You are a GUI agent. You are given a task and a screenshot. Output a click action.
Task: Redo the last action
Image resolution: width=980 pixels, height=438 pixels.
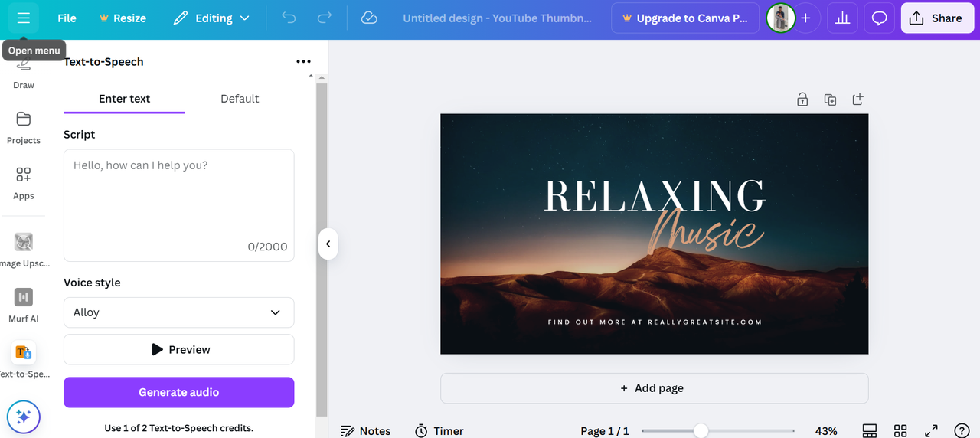[x=325, y=18]
